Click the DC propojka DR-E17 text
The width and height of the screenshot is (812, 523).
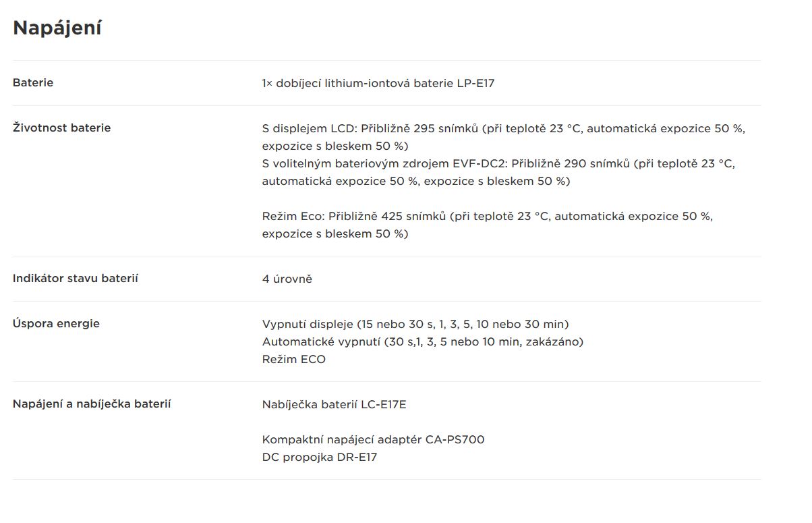tap(320, 458)
